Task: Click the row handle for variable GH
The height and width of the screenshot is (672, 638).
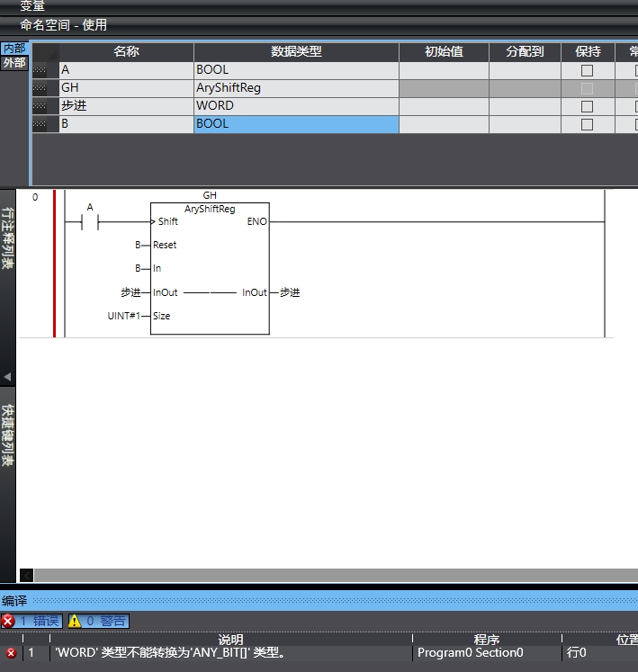Action: [x=40, y=88]
